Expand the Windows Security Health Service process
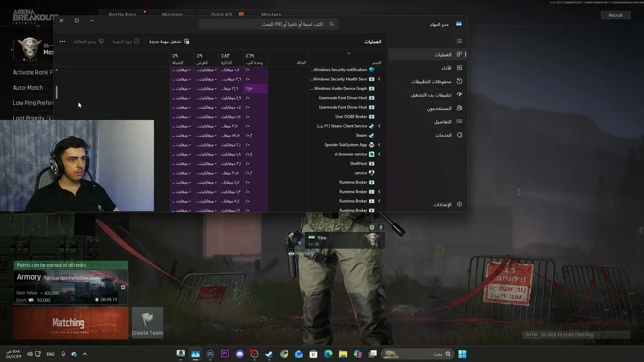This screenshot has width=644, height=362. [379, 79]
